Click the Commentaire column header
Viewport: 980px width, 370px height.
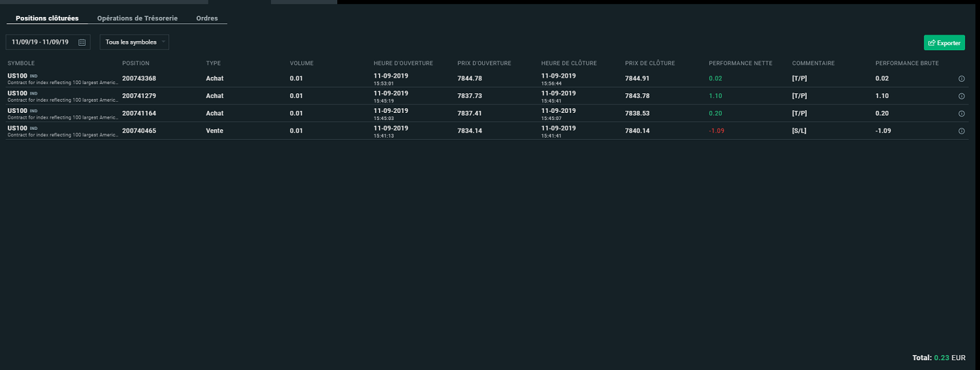[813, 63]
